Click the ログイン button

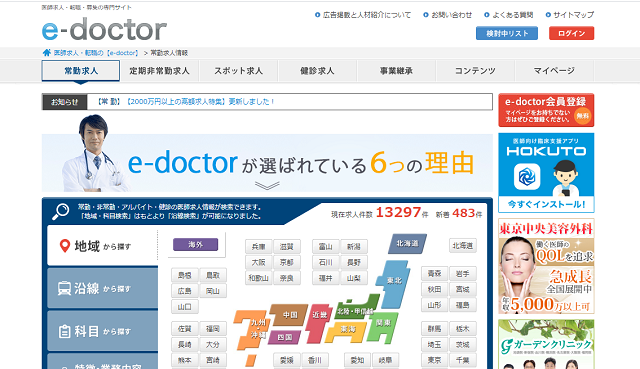coord(571,33)
